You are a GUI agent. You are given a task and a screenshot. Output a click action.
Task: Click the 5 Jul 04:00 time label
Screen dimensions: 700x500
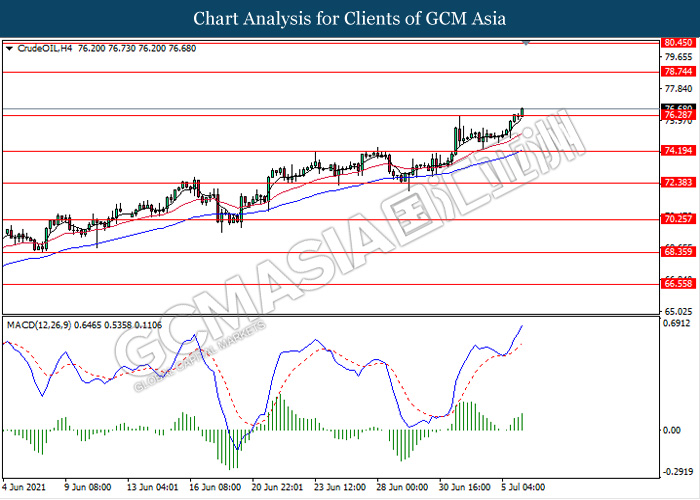point(524,487)
